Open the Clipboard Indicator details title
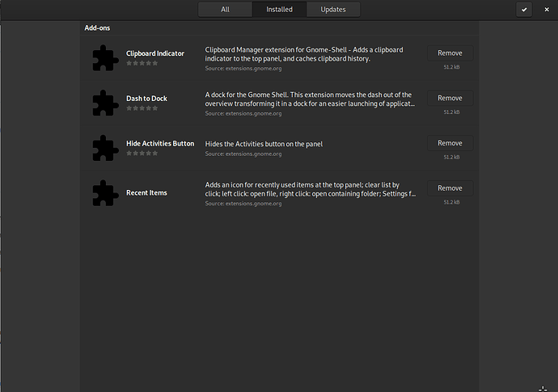This screenshot has width=558, height=392. pyautogui.click(x=154, y=53)
